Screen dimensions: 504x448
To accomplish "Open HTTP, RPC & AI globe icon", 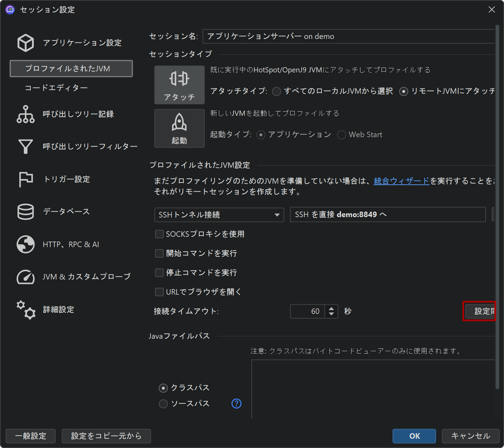I will pyautogui.click(x=25, y=244).
